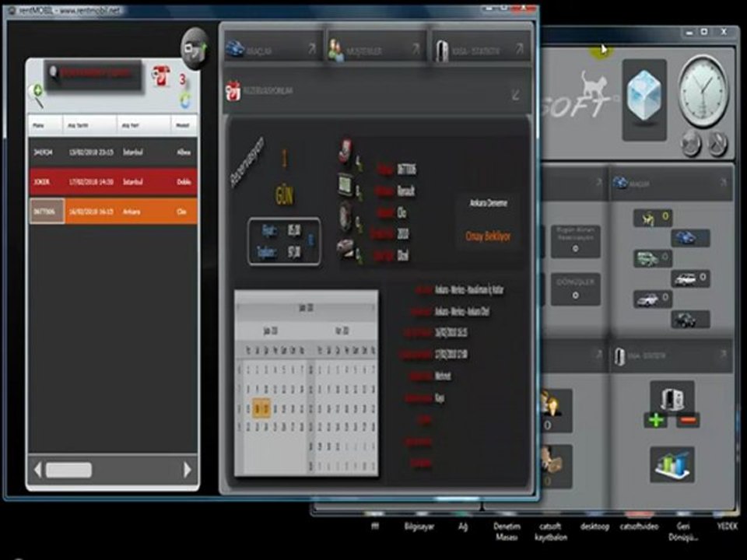The image size is (747, 560).
Task: Click the red telephone reservation icon
Action: 160,77
